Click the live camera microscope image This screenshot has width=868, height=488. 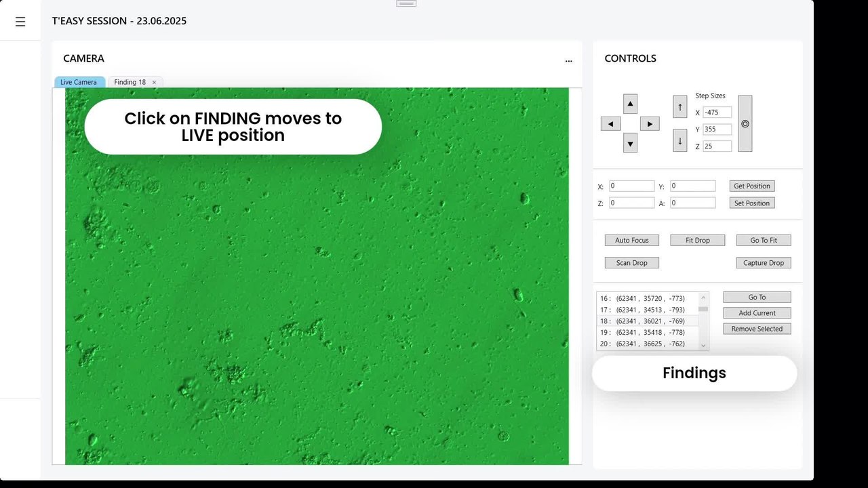click(317, 276)
